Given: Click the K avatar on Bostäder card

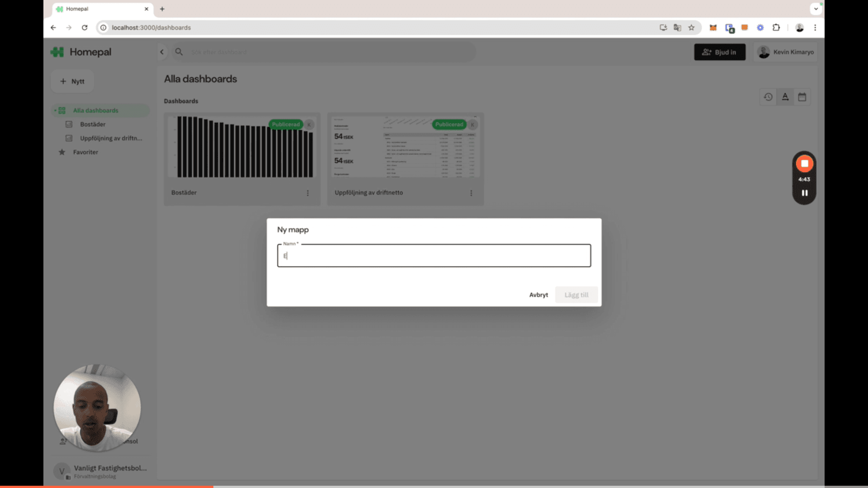Looking at the screenshot, I should click(309, 124).
